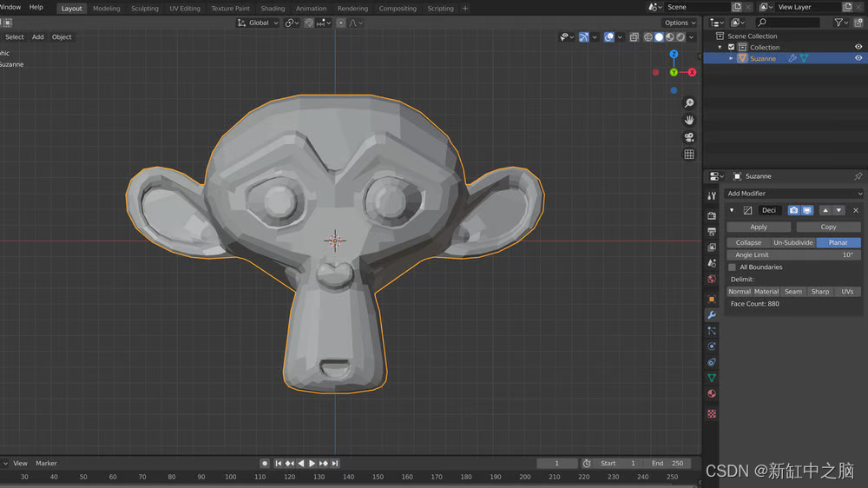Select the Collapse decimate mode
868x488 pixels.
(x=748, y=243)
